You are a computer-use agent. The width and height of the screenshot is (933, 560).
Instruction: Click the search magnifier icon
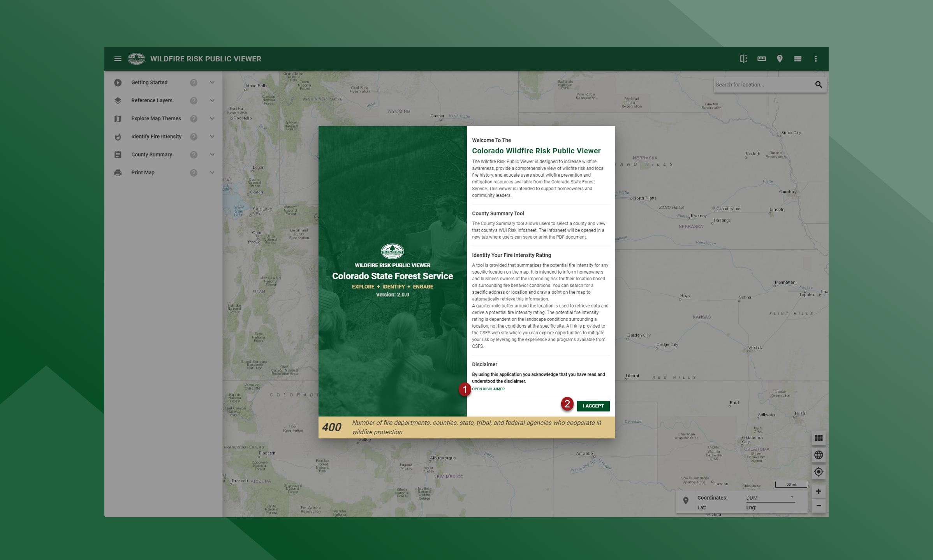tap(819, 84)
